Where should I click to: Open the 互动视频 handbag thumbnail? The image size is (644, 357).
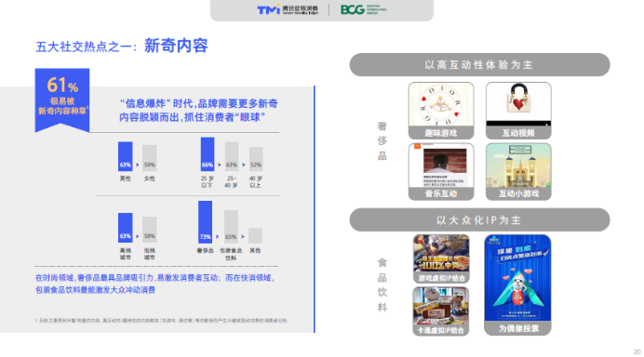pos(518,111)
